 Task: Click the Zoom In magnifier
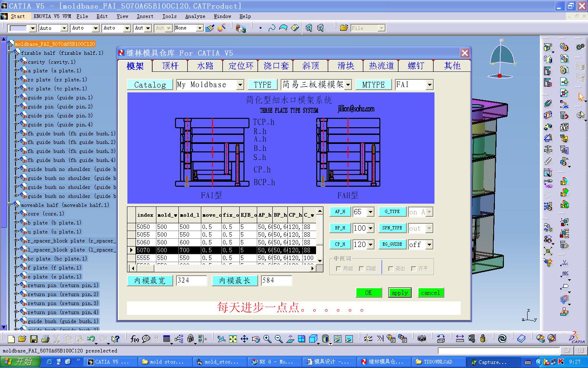click(x=267, y=339)
